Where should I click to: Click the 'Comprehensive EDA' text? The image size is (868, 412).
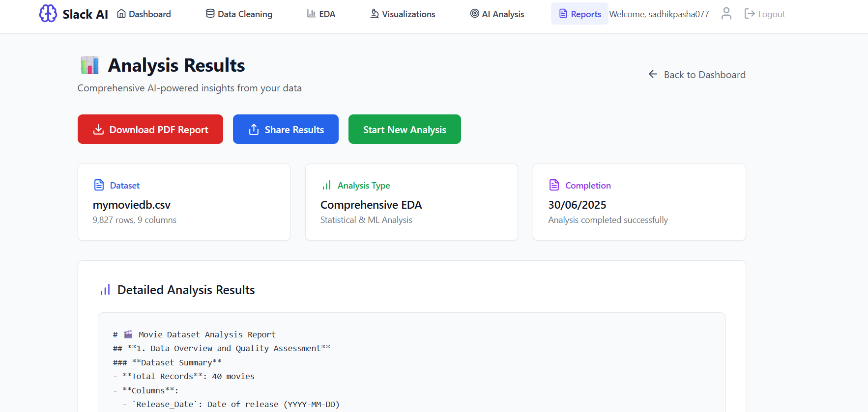pos(371,205)
